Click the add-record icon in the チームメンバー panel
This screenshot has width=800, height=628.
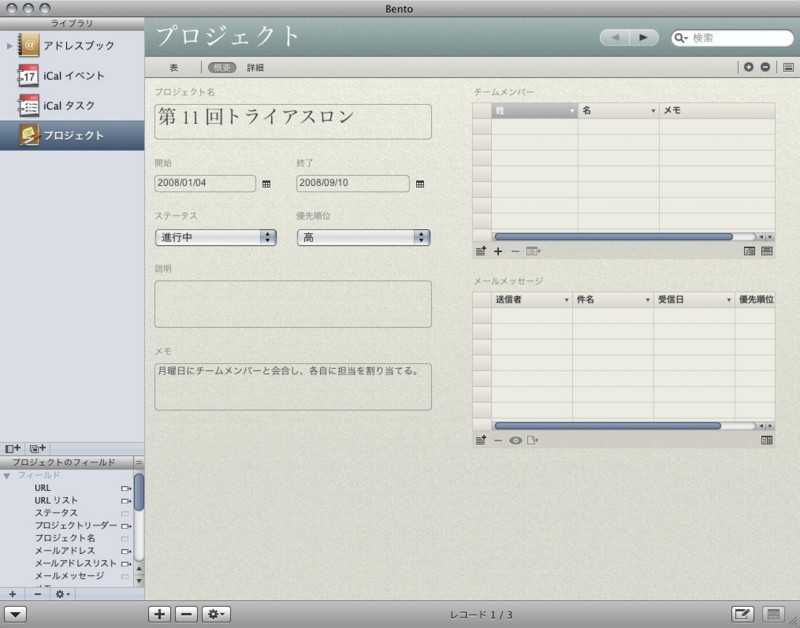click(480, 251)
